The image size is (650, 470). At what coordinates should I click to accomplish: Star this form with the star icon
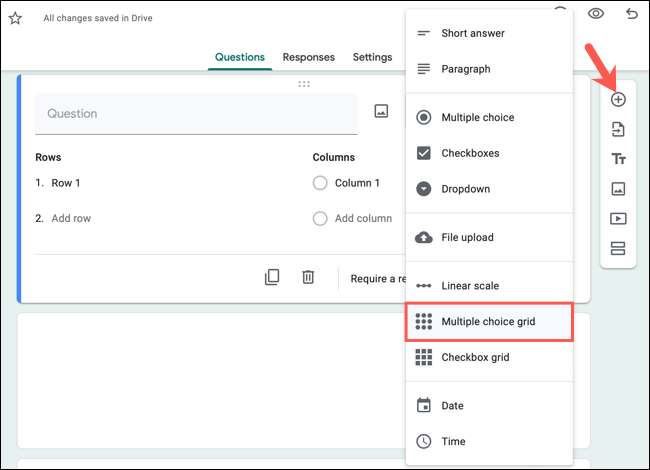point(15,18)
